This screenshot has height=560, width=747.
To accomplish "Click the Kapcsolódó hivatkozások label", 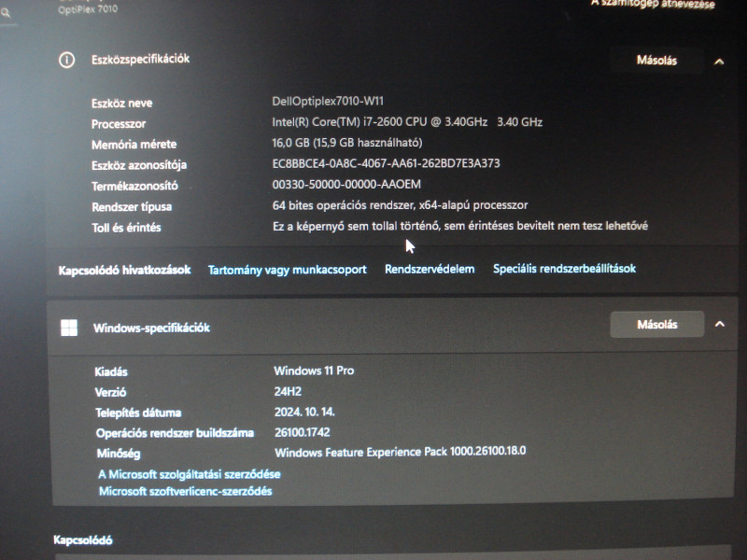I will pyautogui.click(x=125, y=270).
